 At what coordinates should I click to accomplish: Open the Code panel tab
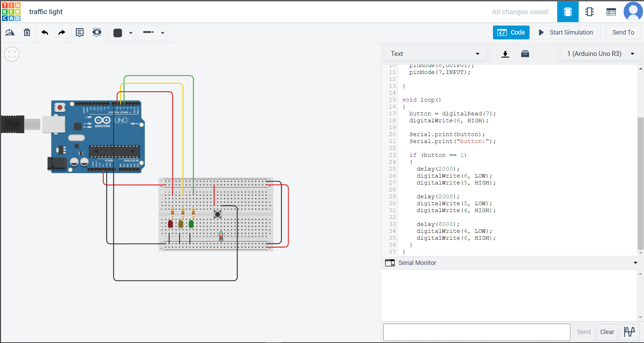[511, 32]
